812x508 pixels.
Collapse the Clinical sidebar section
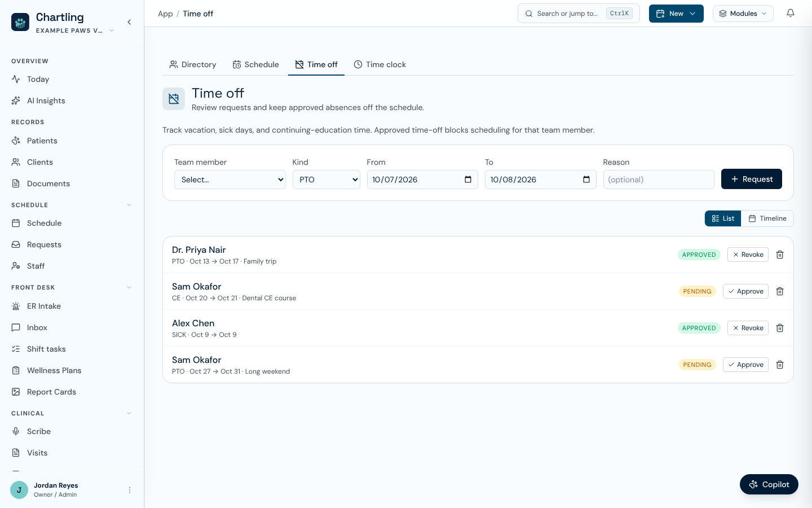click(x=129, y=413)
